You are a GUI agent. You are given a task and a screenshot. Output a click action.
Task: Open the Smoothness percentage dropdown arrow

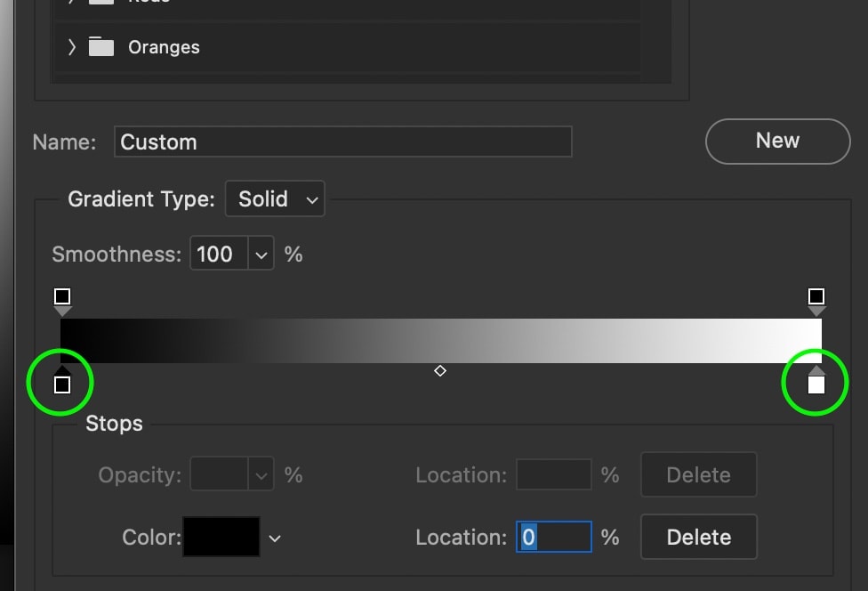[261, 255]
